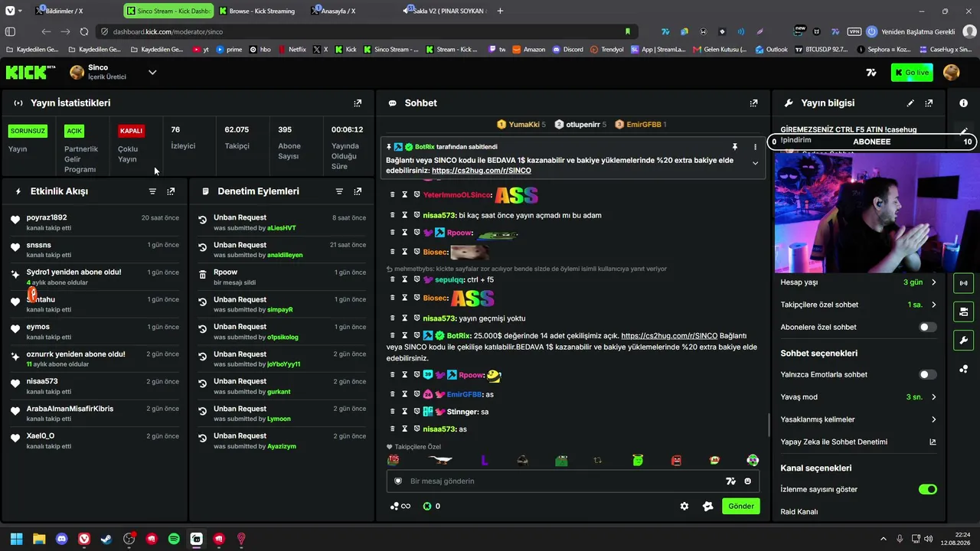The image size is (980, 551).
Task: Timeout sepulqq using the hourglass icon
Action: [x=404, y=279]
